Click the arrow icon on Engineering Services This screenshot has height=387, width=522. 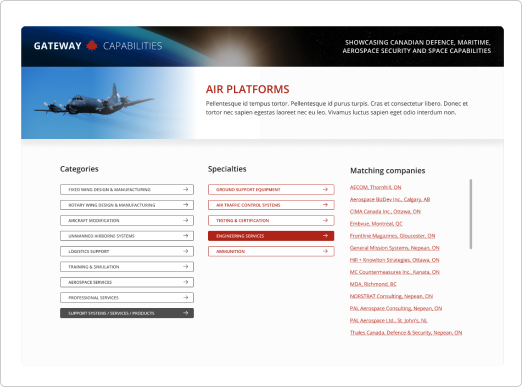(325, 236)
